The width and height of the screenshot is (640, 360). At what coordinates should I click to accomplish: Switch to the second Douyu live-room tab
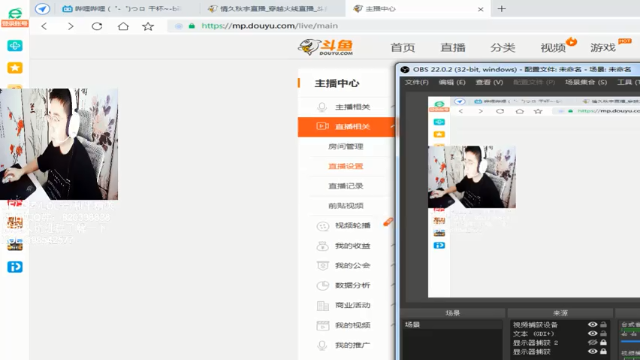point(267,9)
